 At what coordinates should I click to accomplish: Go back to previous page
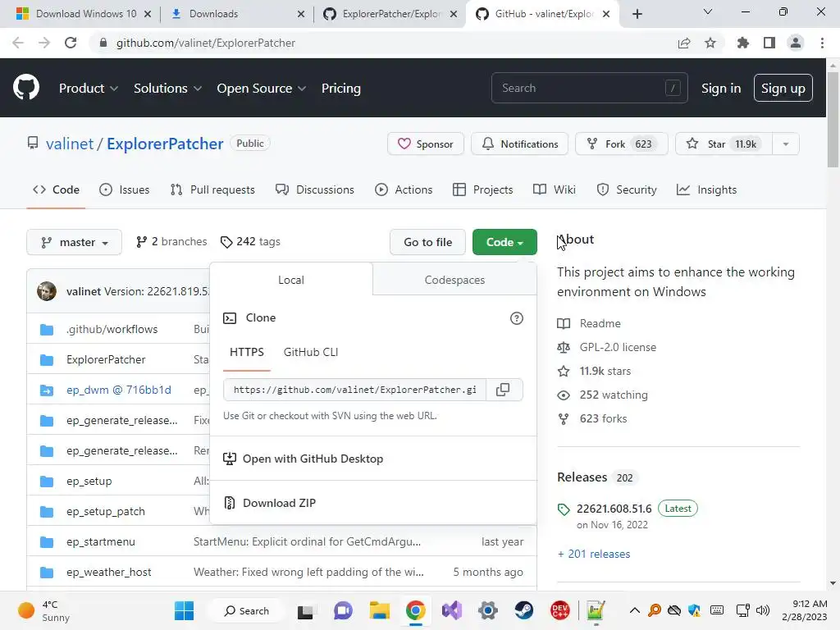18,43
